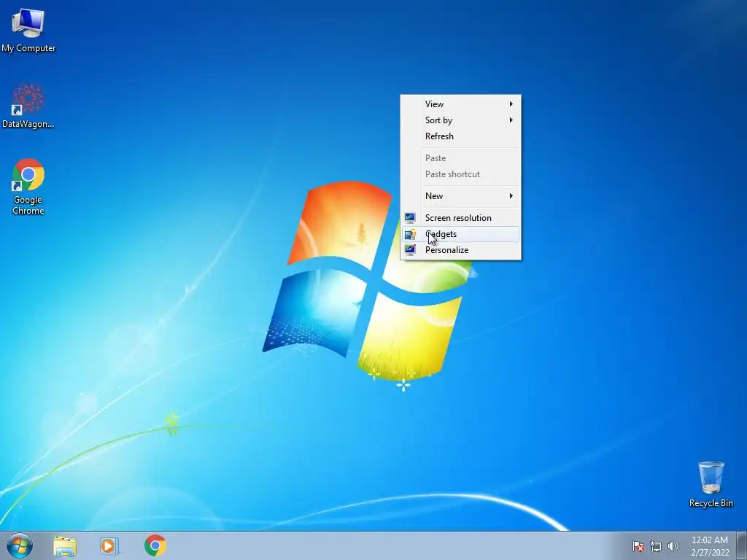747x560 pixels.
Task: Select the DataWagon shortcut icon
Action: point(28,106)
